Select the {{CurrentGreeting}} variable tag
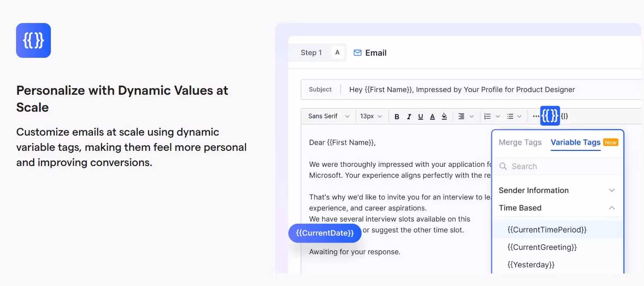The width and height of the screenshot is (644, 286). 542,247
